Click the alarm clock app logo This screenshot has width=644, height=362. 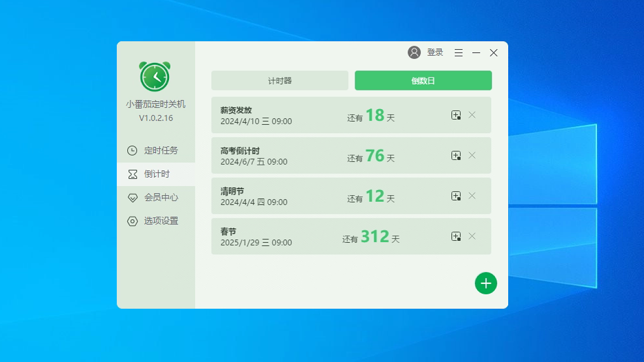click(155, 76)
